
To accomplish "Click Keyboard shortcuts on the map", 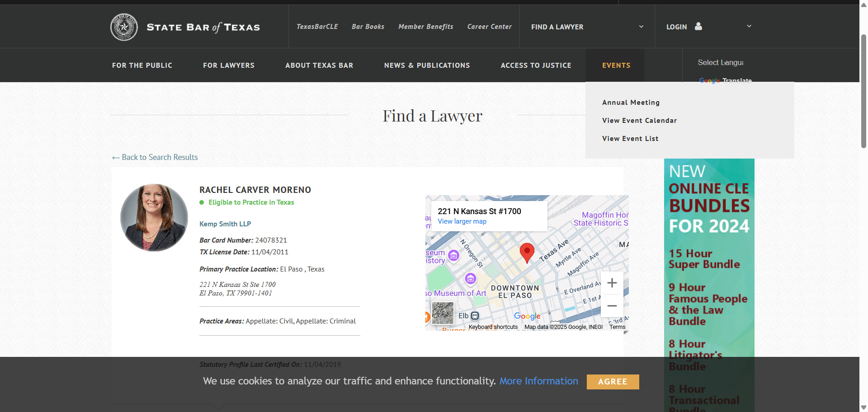I will pyautogui.click(x=493, y=327).
